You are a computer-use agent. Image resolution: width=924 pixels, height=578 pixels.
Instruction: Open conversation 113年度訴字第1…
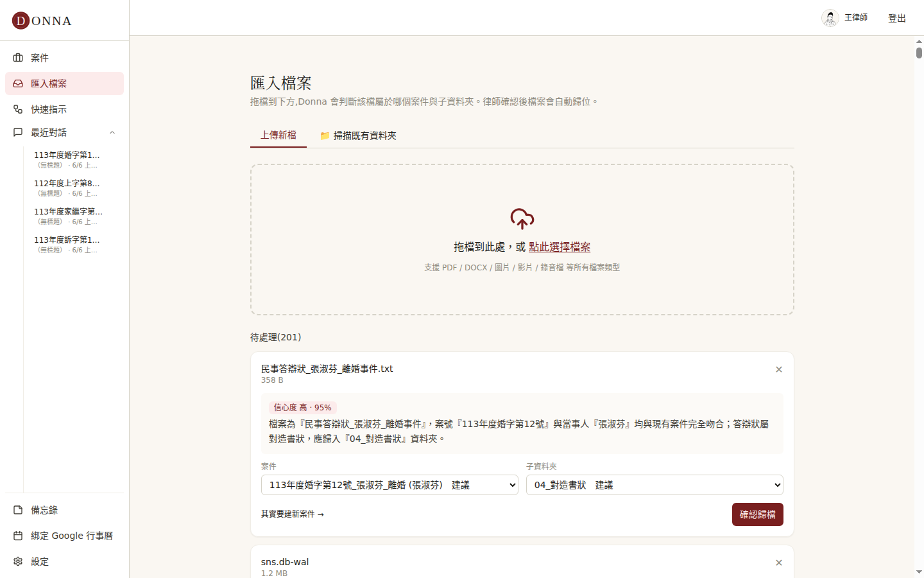(x=67, y=244)
